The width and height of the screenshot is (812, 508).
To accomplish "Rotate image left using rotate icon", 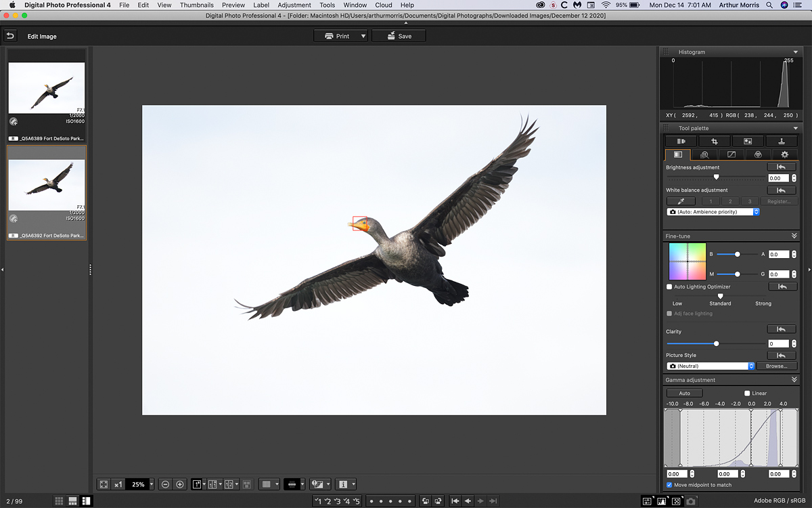I will coord(426,501).
